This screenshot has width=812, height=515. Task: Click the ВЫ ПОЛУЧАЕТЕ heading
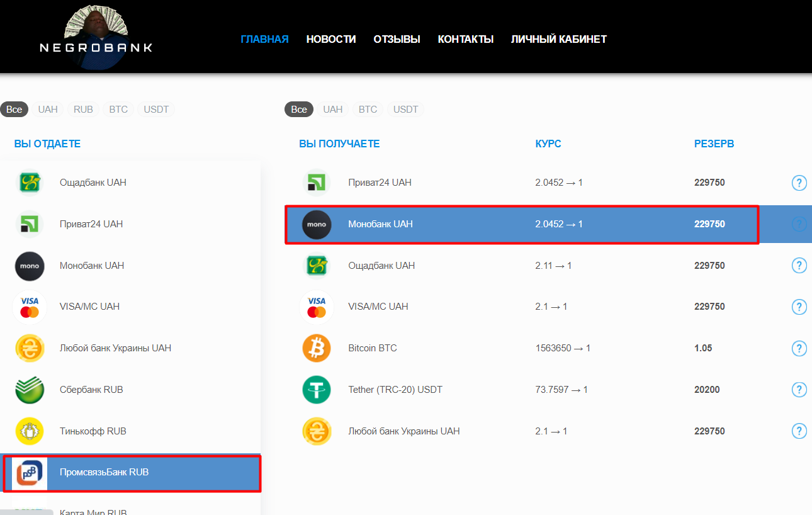(x=339, y=144)
